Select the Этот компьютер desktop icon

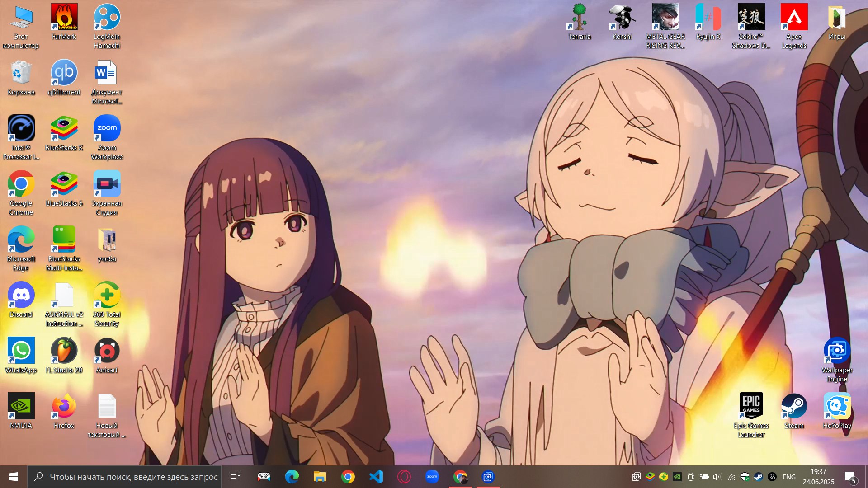(x=21, y=27)
